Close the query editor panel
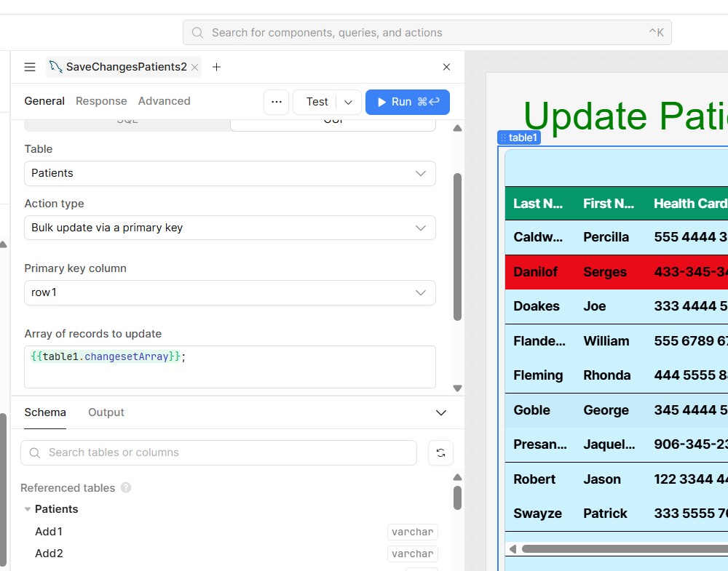Screen dimensions: 728x571 [447, 67]
